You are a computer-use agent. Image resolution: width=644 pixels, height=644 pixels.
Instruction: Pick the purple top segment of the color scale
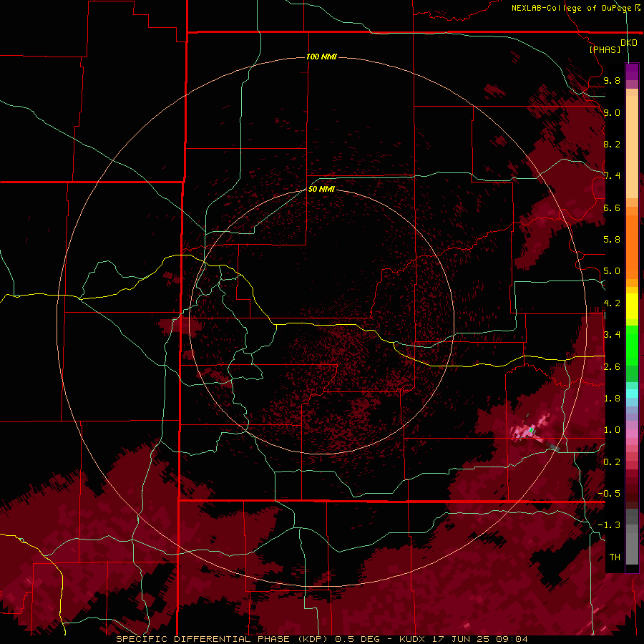coord(632,72)
